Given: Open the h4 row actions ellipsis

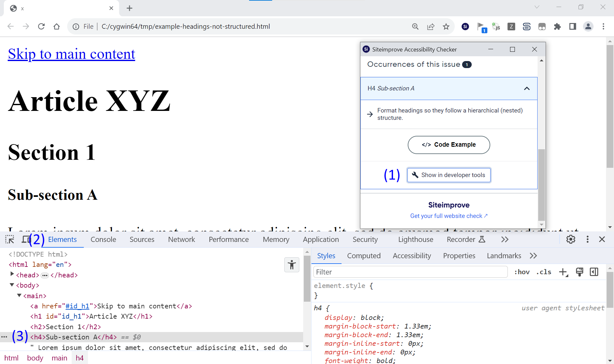Looking at the screenshot, I should 4,337.
